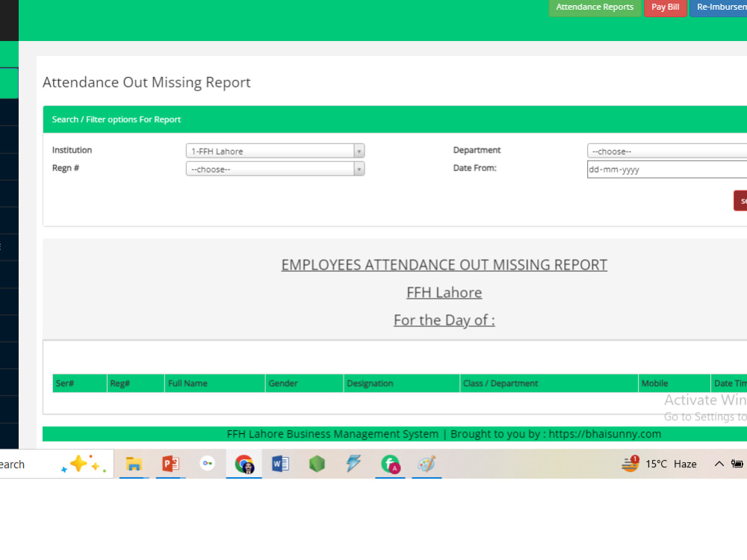The width and height of the screenshot is (747, 560).
Task: Click the Attendance Out Missing Report page title
Action: point(146,82)
